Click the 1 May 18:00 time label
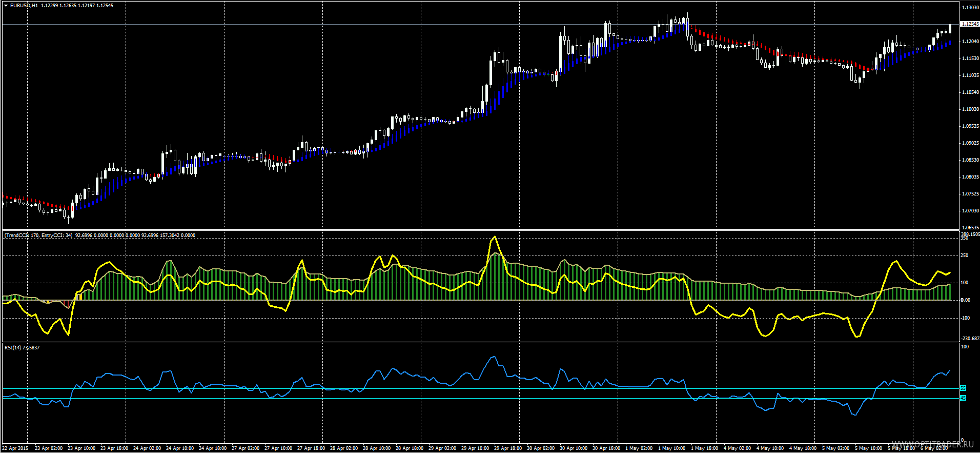 pos(705,448)
